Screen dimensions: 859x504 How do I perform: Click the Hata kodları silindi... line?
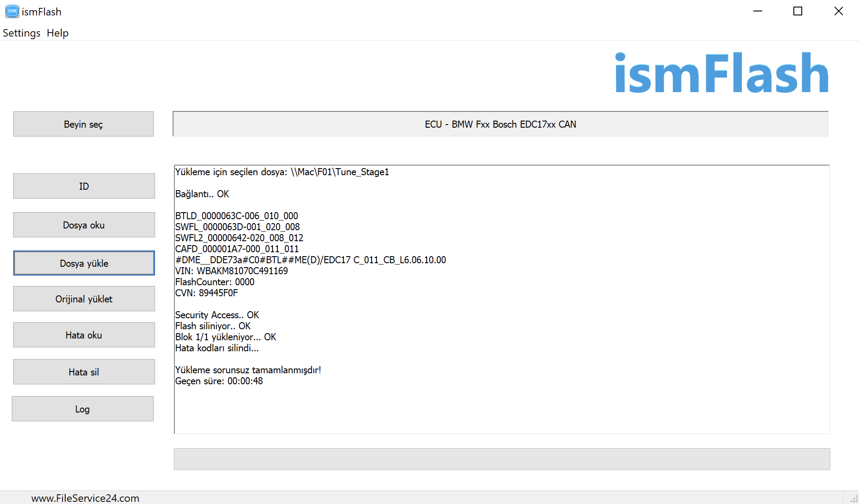(217, 348)
